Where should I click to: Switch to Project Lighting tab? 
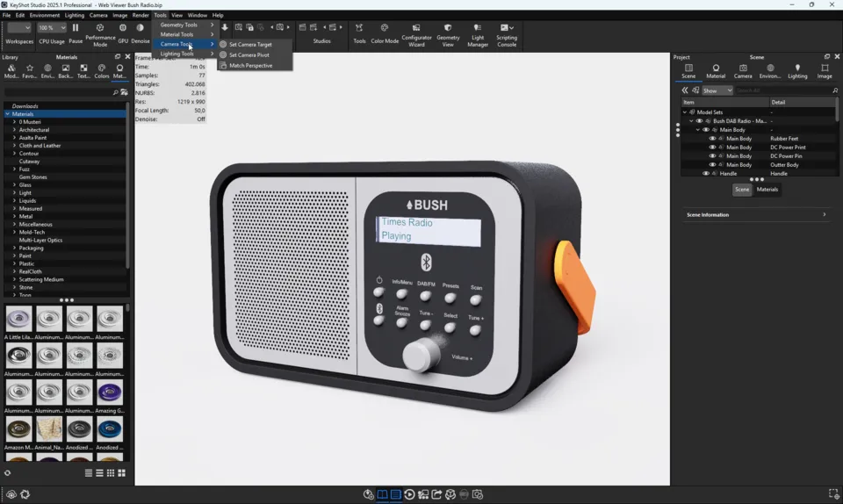(797, 71)
